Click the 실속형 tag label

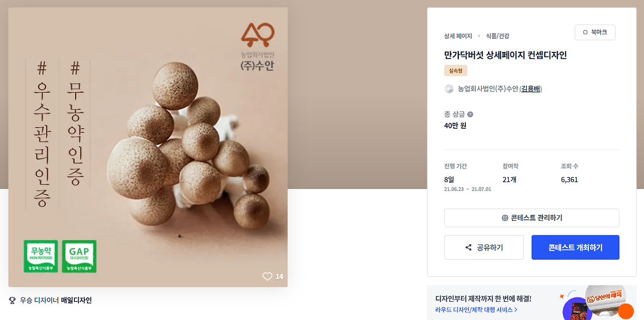(456, 70)
